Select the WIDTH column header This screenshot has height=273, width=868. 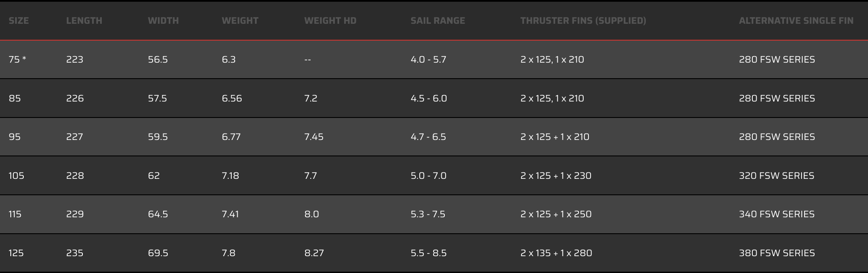[x=163, y=21]
